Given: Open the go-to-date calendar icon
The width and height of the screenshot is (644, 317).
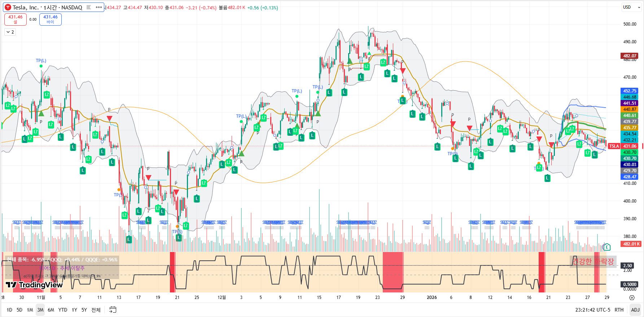Looking at the screenshot, I should (x=113, y=310).
